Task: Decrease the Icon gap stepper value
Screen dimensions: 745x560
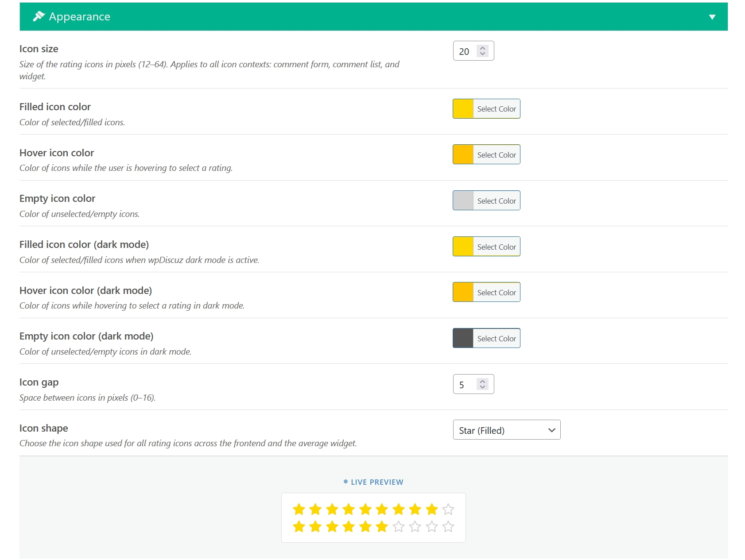Action: (482, 387)
